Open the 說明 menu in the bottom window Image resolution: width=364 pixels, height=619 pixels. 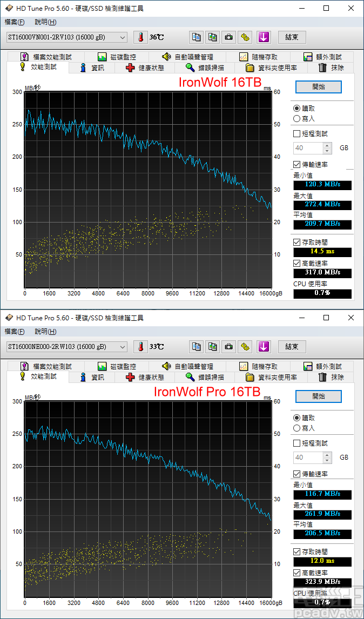coord(45,332)
